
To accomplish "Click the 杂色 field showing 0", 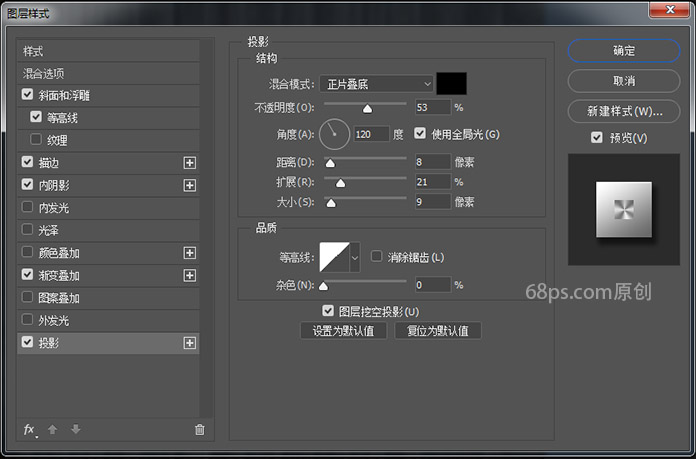I will click(433, 285).
